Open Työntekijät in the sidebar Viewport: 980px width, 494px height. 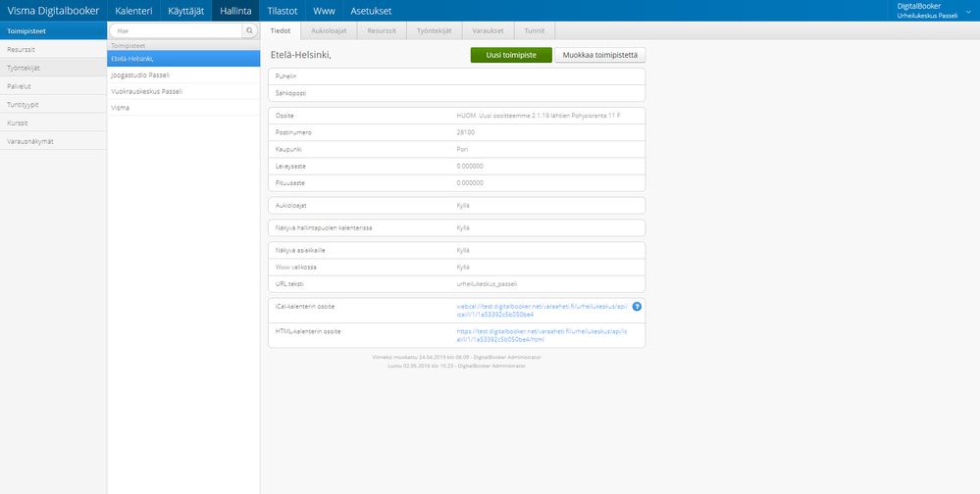coord(53,68)
